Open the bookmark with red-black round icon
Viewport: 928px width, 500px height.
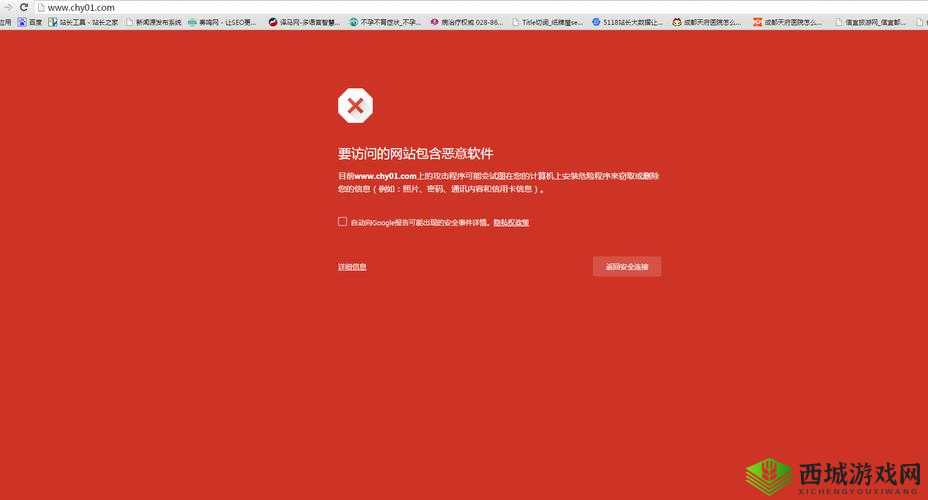point(304,22)
